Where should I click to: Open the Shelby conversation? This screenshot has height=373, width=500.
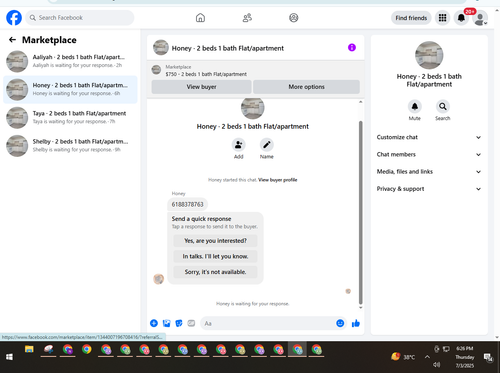(70, 146)
